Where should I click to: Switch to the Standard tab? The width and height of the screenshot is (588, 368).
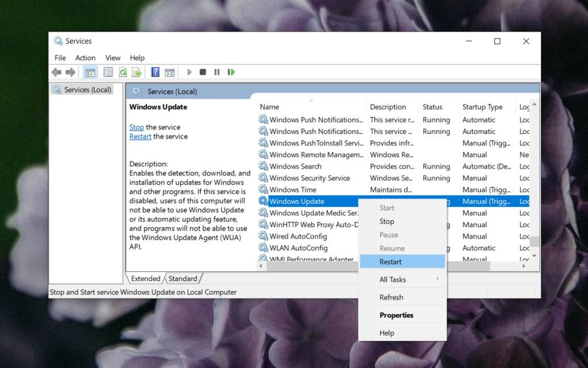tap(183, 278)
